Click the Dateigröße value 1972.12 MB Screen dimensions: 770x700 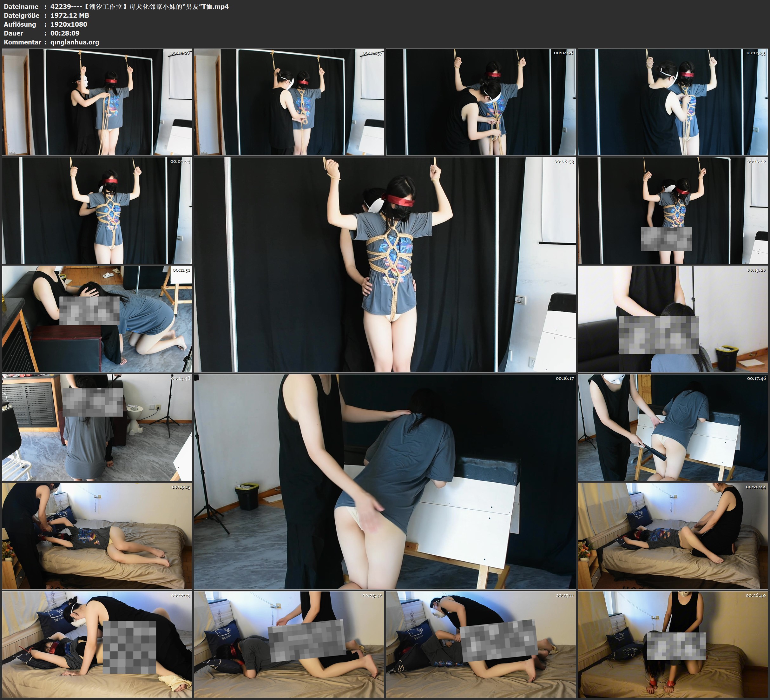tap(69, 15)
